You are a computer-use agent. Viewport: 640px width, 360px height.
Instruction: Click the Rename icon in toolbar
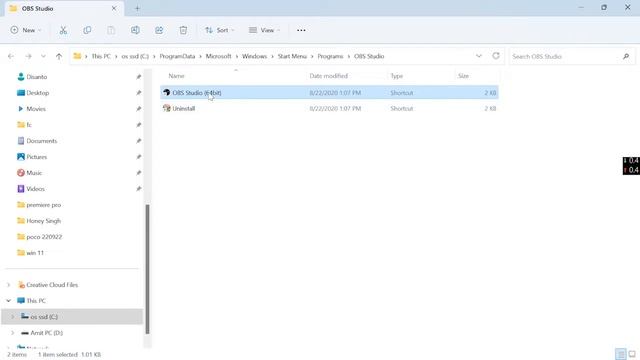click(x=135, y=30)
